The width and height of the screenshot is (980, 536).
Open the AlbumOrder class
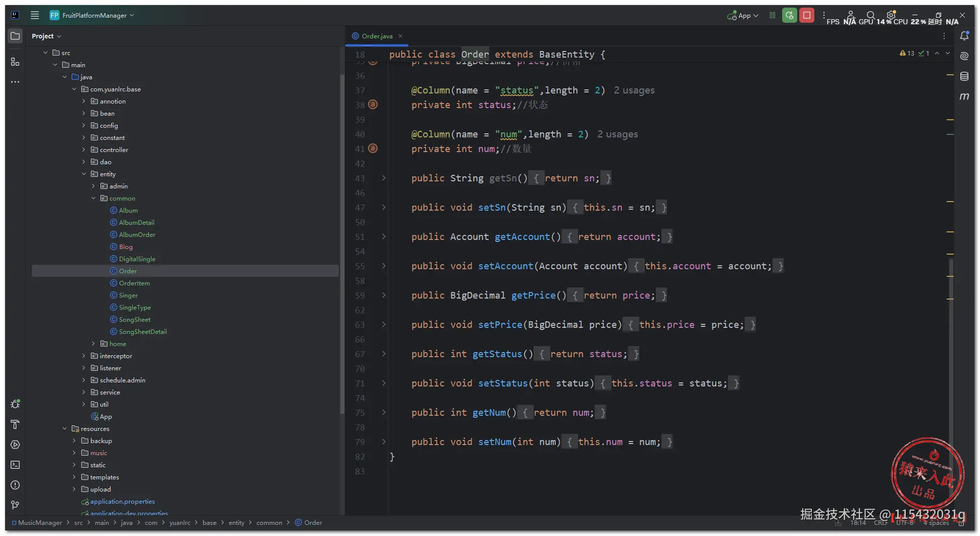[137, 234]
